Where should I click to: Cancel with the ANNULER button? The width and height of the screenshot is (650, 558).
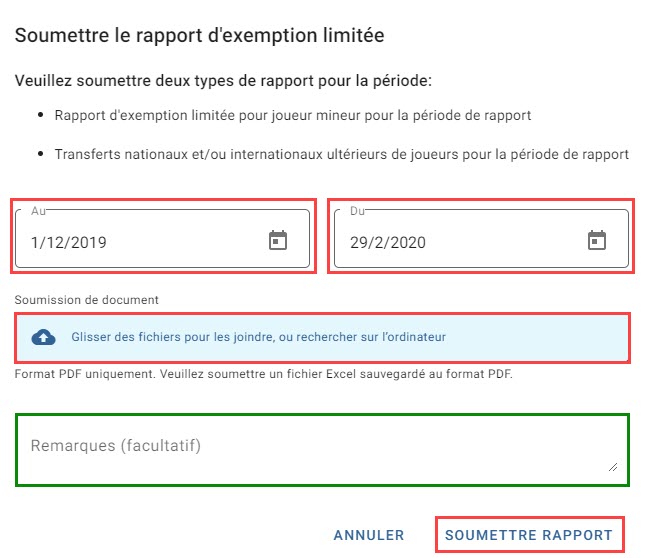click(x=369, y=535)
